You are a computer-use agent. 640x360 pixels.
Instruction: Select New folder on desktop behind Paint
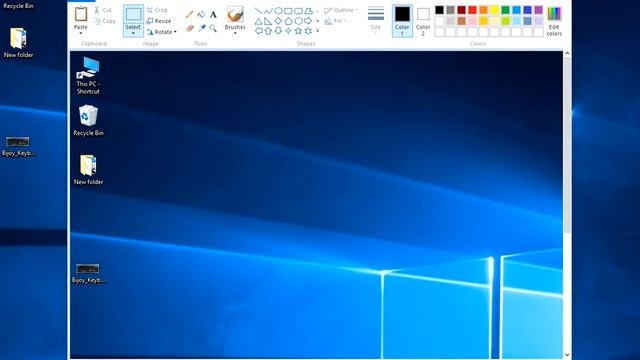tap(18, 42)
